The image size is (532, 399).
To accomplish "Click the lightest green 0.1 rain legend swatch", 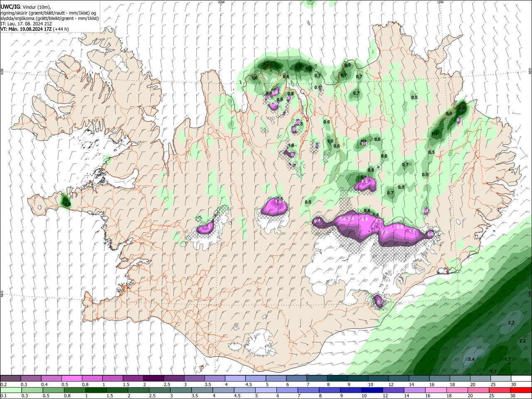I will [x=11, y=390].
